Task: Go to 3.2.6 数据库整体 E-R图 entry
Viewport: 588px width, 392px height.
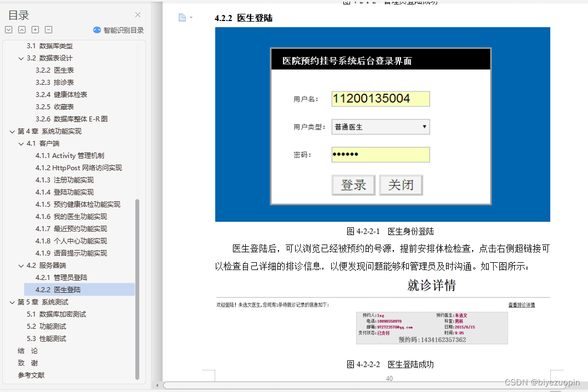Action: pos(72,119)
